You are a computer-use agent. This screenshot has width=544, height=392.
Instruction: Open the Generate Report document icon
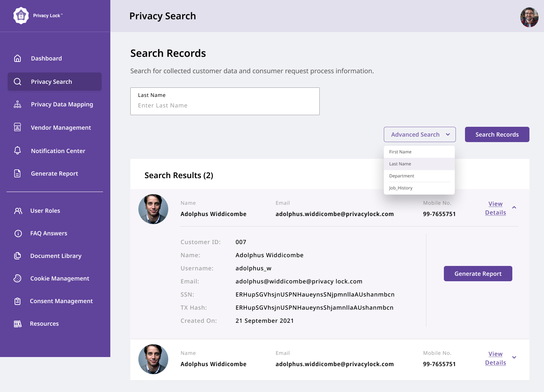17,173
